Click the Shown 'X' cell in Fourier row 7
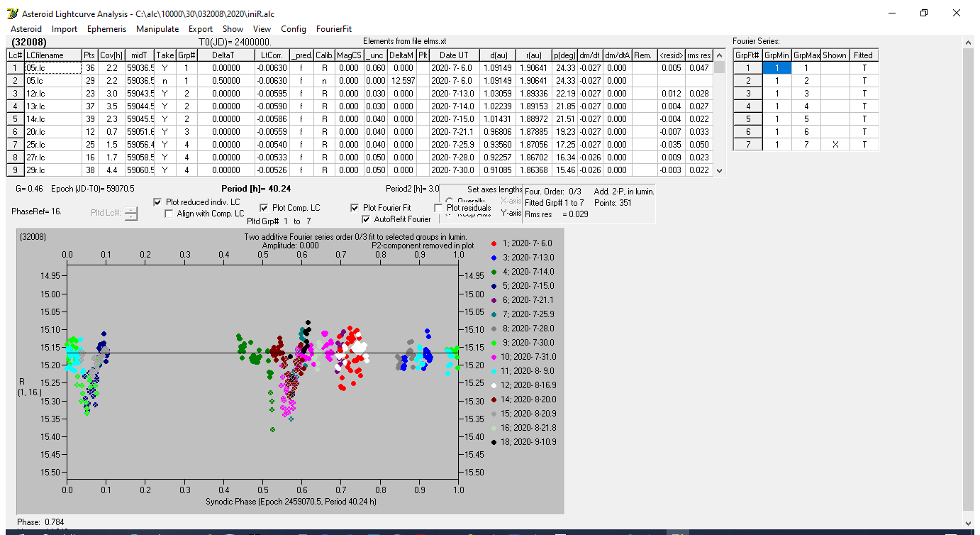This screenshot has height=535, width=980. pos(835,145)
